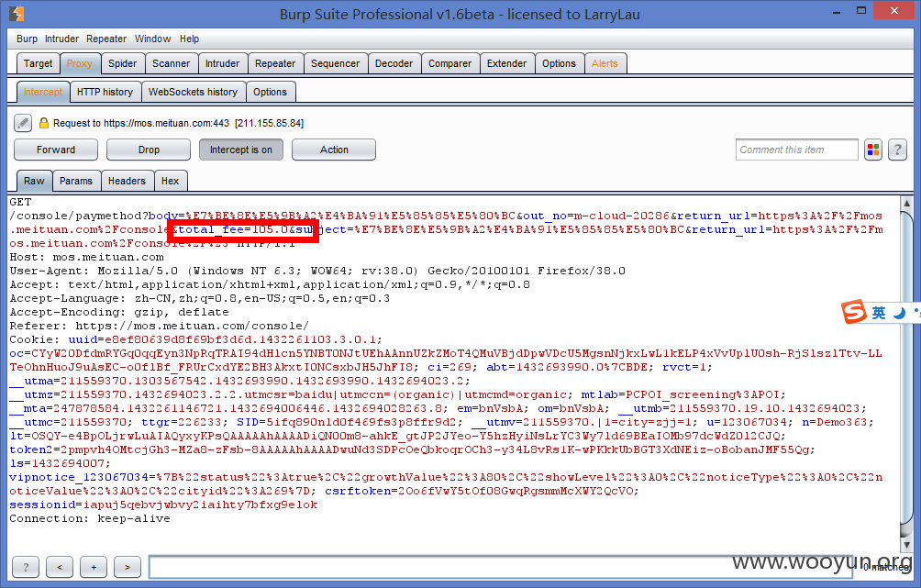Switch to the Extender tab
The height and width of the screenshot is (588, 921).
pyautogui.click(x=507, y=63)
